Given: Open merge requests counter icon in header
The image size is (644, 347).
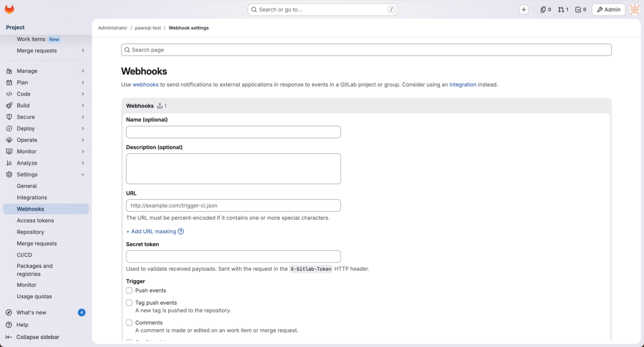Looking at the screenshot, I should coord(563,10).
